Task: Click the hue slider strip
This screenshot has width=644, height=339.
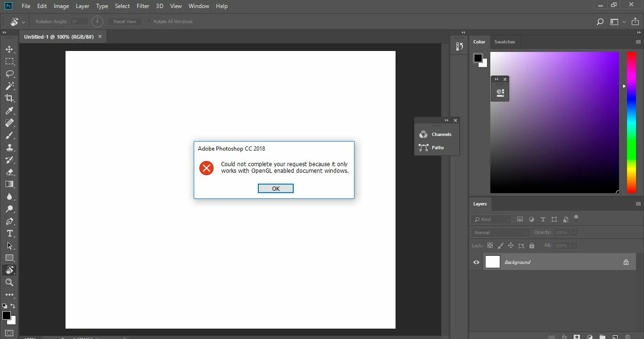Action: pos(631,122)
